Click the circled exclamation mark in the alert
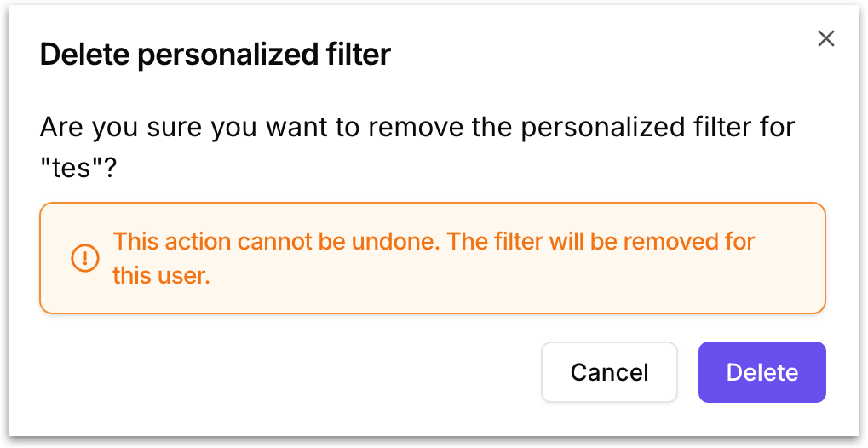The height and width of the screenshot is (448, 868). click(x=85, y=258)
